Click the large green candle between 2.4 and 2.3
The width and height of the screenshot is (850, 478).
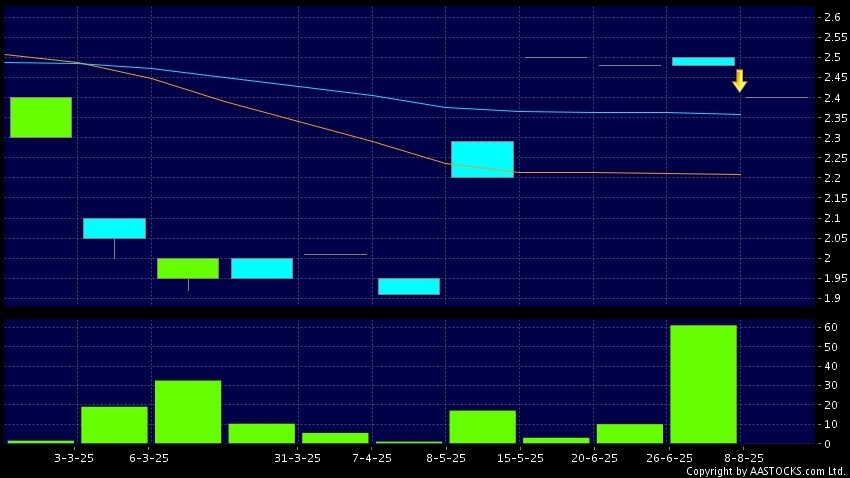[41, 118]
